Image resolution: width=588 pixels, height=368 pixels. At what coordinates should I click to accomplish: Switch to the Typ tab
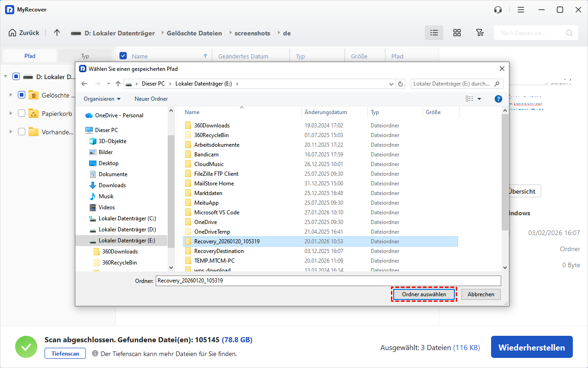(x=85, y=56)
